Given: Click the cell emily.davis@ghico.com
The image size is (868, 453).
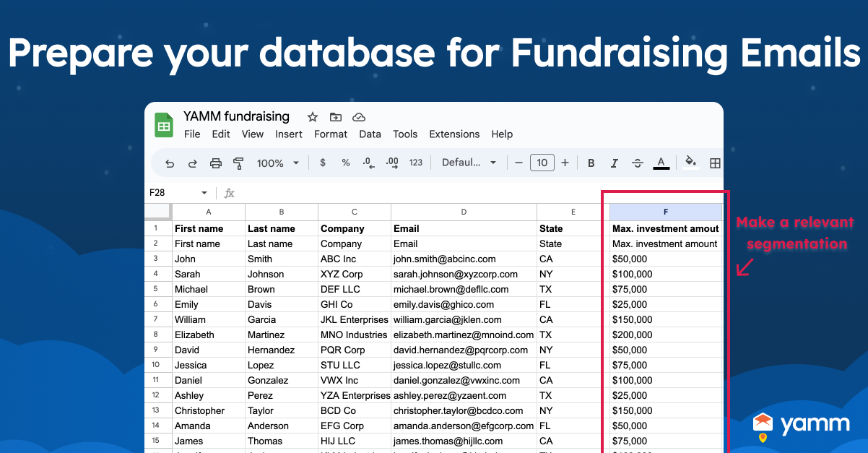Looking at the screenshot, I should pos(464,304).
